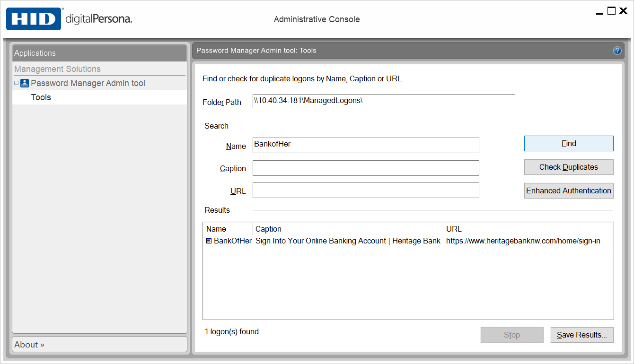Click the empty Caption search field
This screenshot has width=634, height=364.
[x=365, y=168]
